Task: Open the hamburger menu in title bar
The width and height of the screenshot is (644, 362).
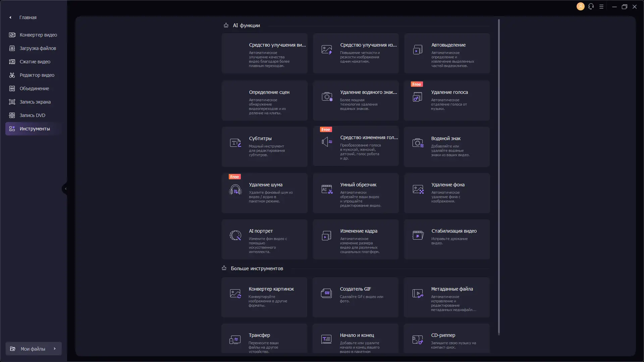Action: coord(601,6)
